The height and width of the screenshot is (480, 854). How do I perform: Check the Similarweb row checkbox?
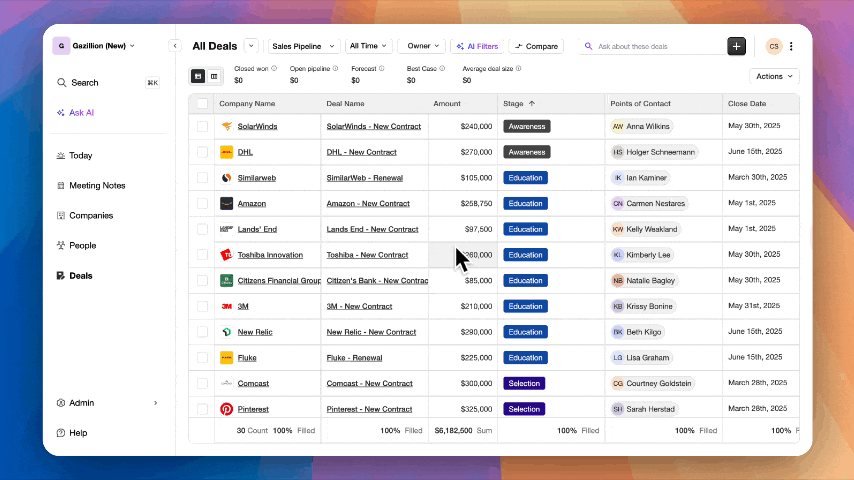[x=202, y=178]
